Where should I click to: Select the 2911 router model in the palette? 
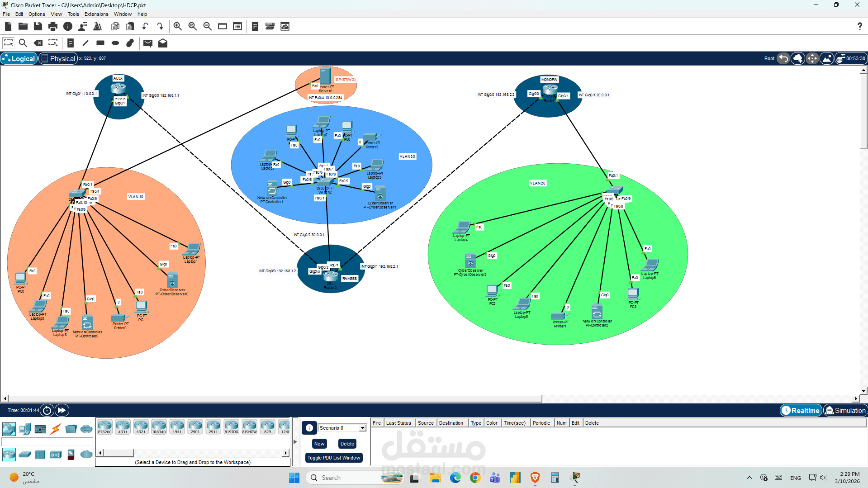click(x=213, y=426)
